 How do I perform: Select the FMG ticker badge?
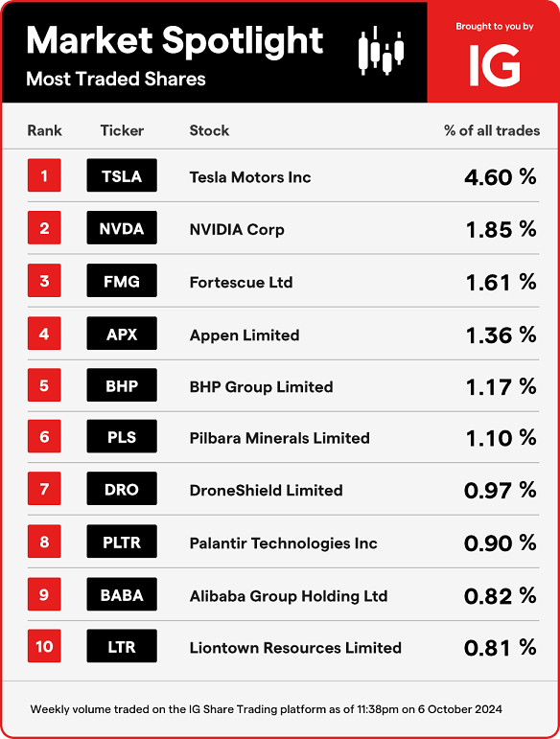122,281
